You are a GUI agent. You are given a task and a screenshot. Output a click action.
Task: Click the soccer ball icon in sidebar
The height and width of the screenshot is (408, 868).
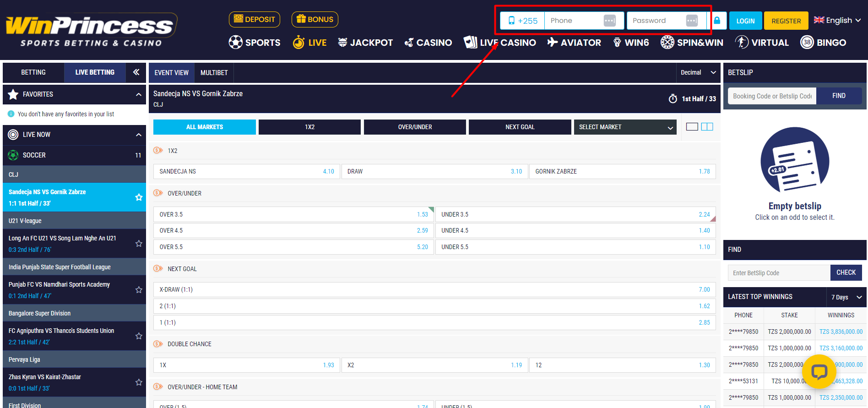tap(13, 155)
